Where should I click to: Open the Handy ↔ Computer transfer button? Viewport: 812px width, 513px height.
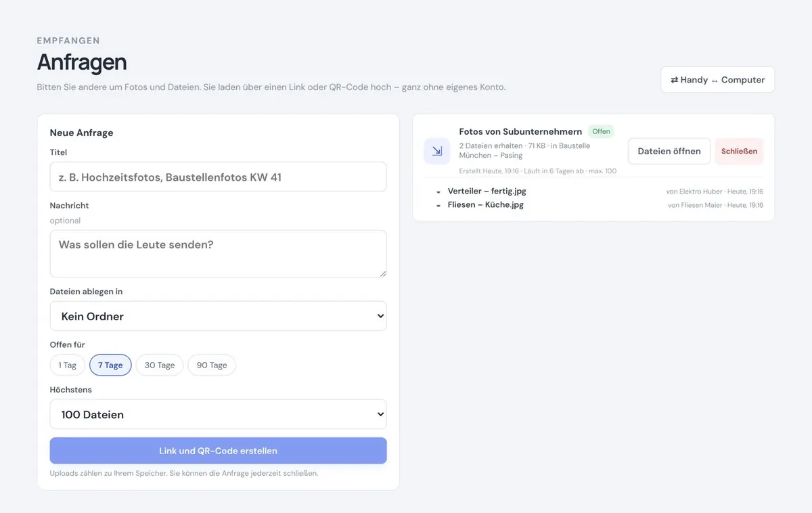click(x=717, y=79)
